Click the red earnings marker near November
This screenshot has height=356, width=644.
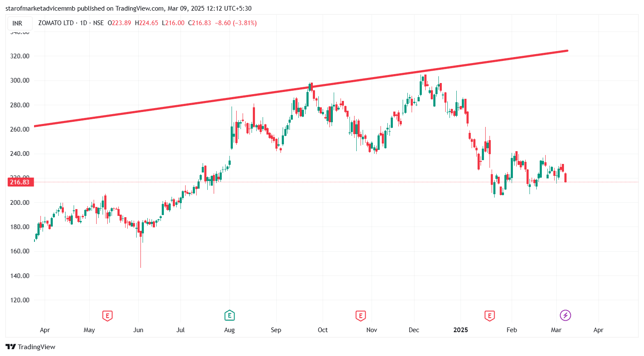click(x=361, y=316)
